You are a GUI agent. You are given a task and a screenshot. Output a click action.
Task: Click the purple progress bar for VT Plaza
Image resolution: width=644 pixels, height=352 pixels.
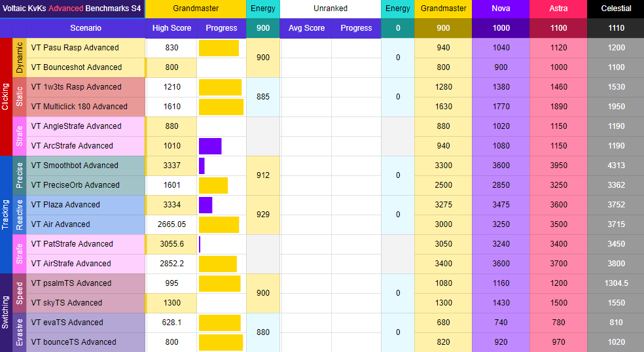click(206, 205)
